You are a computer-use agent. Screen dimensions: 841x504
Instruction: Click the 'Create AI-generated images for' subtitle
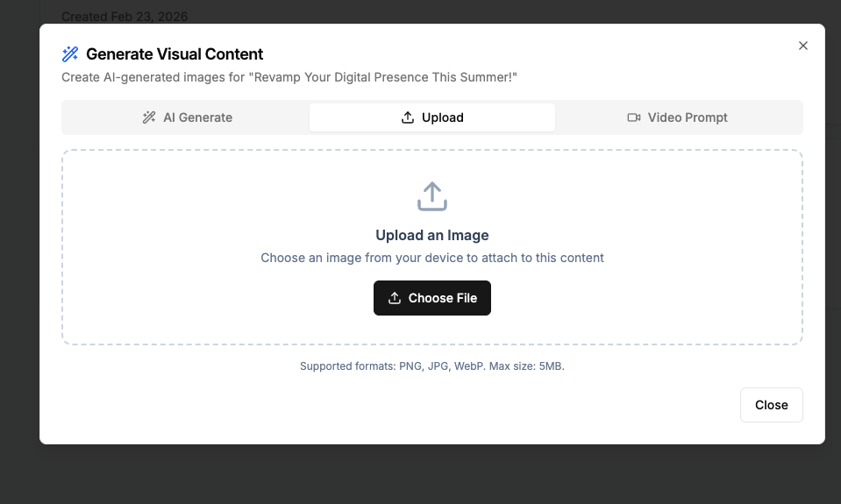(289, 77)
